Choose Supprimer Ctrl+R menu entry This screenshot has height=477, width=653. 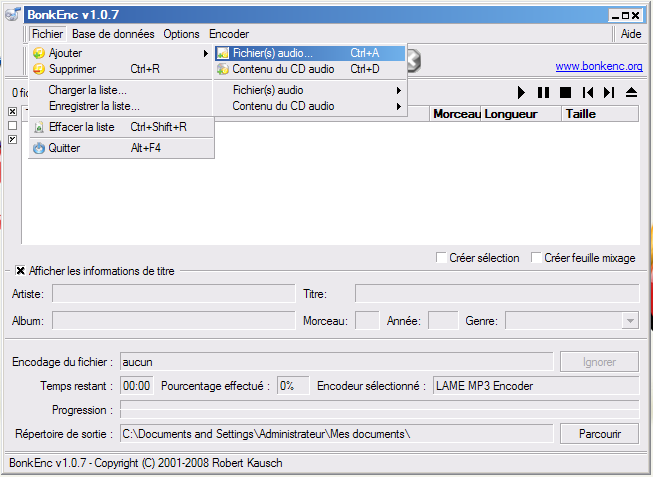[x=121, y=69]
